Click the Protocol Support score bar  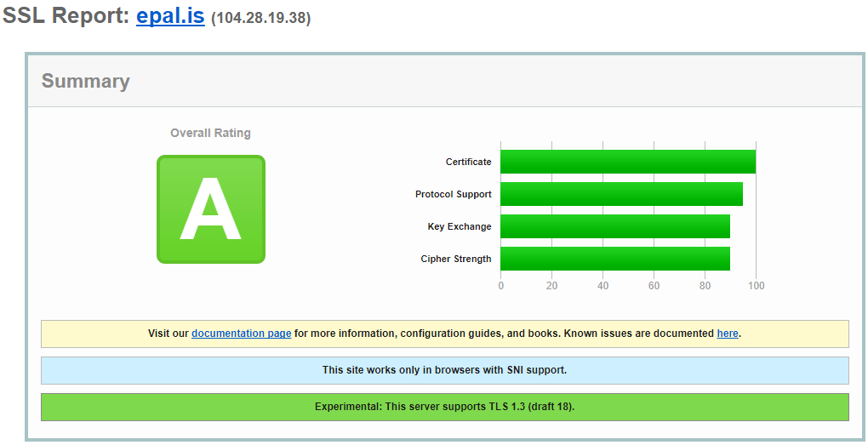[622, 194]
